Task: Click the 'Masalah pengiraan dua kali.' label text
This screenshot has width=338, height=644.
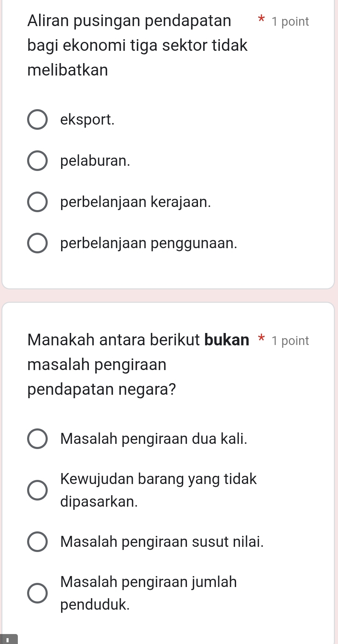Action: [153, 439]
